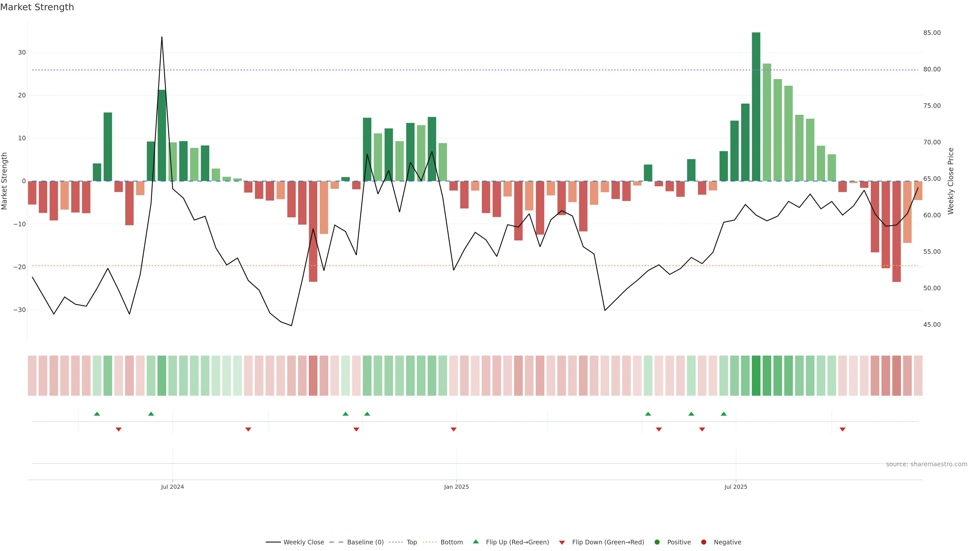Click the tallest dark green strength bar

click(756, 106)
